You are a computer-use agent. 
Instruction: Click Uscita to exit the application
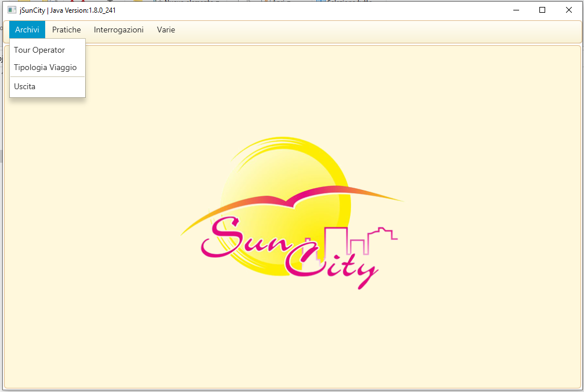click(x=48, y=86)
